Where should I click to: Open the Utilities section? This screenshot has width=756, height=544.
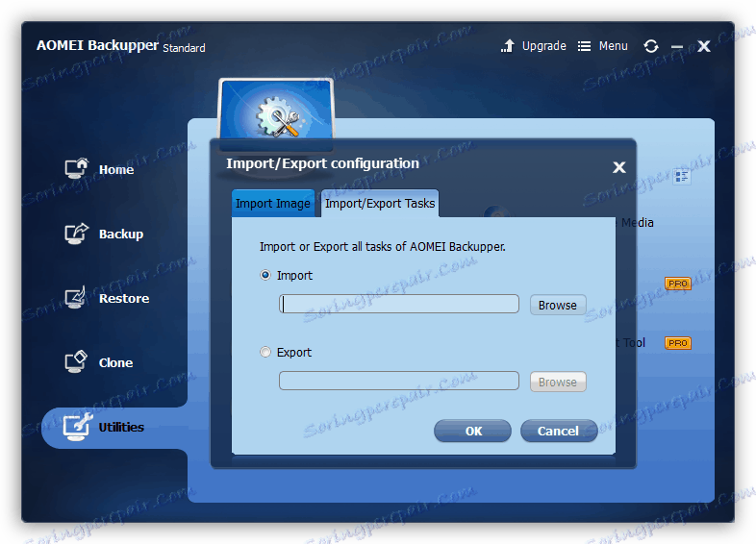[x=121, y=427]
